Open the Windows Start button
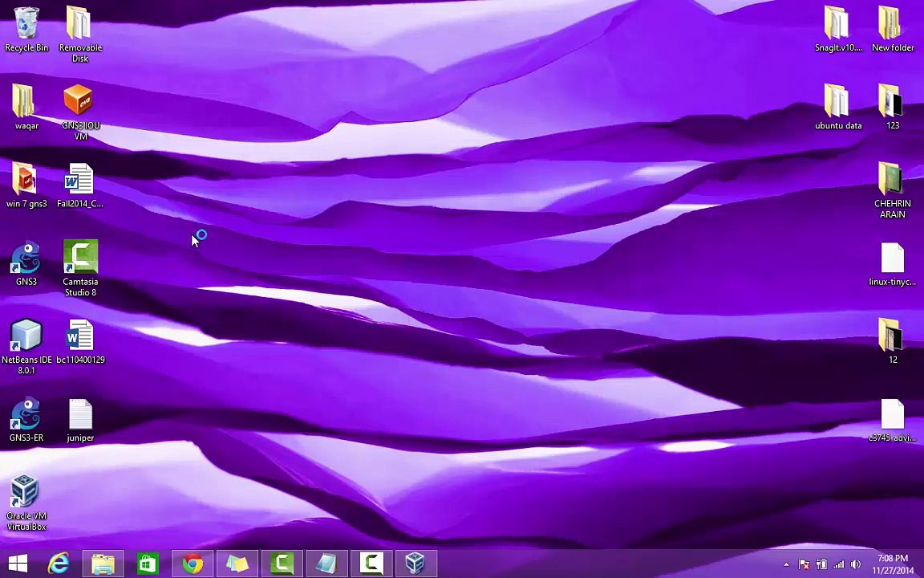Viewport: 924px width, 578px height. (18, 564)
